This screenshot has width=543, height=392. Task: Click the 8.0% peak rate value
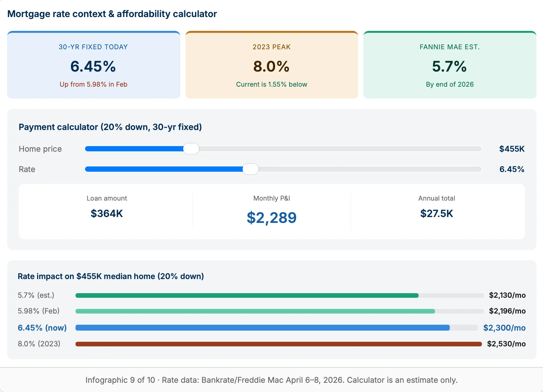[271, 67]
